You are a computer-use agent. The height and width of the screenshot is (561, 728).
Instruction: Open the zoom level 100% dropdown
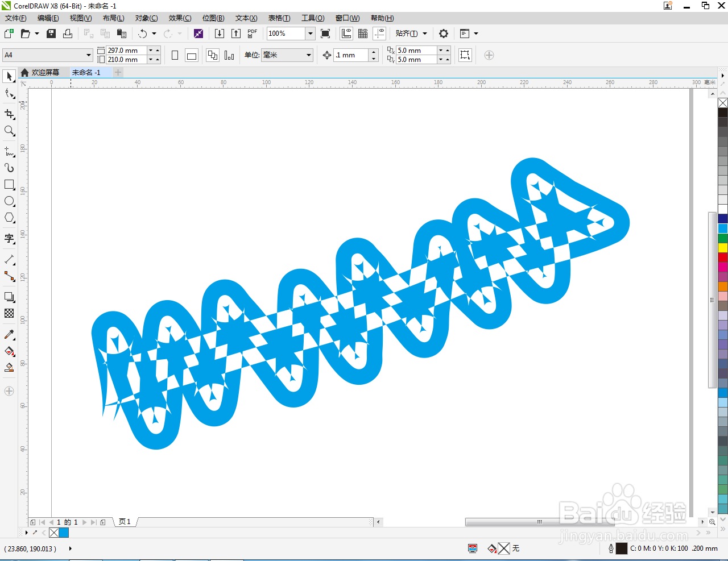[311, 34]
